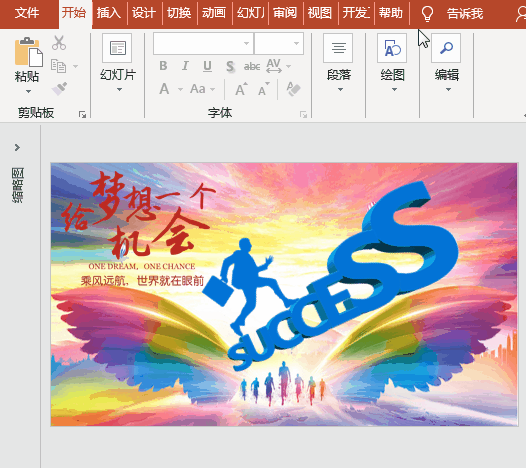Switch to Review (审阅) tab
This screenshot has height=468, width=526.
coord(285,13)
